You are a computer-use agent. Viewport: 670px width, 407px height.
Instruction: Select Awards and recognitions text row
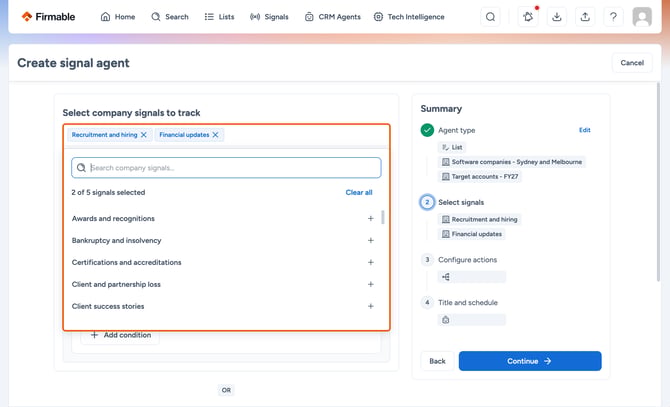click(113, 218)
